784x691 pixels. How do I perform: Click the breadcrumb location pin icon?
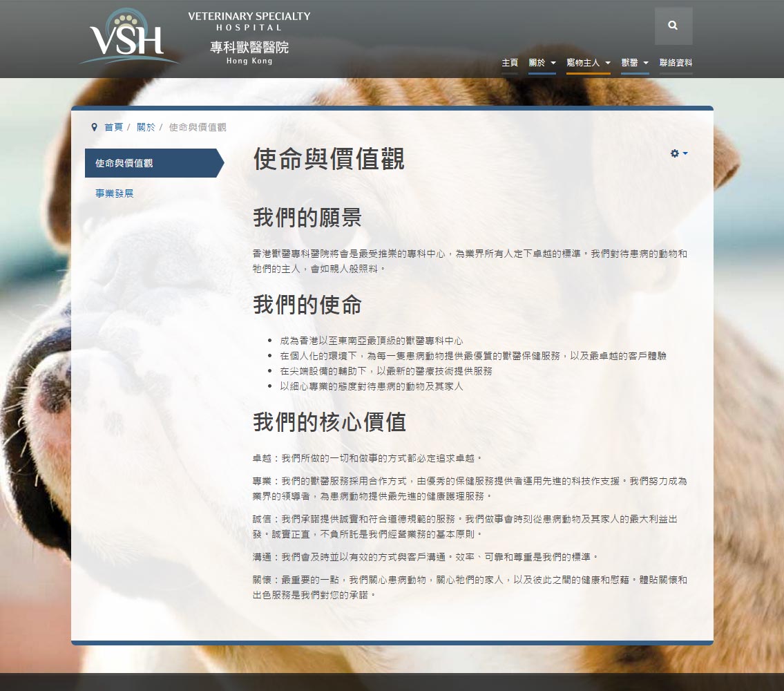pyautogui.click(x=94, y=127)
